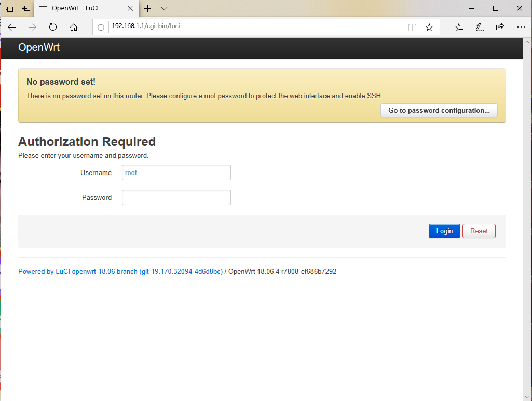The image size is (532, 401).
Task: Focus the Password input field
Action: click(x=176, y=197)
